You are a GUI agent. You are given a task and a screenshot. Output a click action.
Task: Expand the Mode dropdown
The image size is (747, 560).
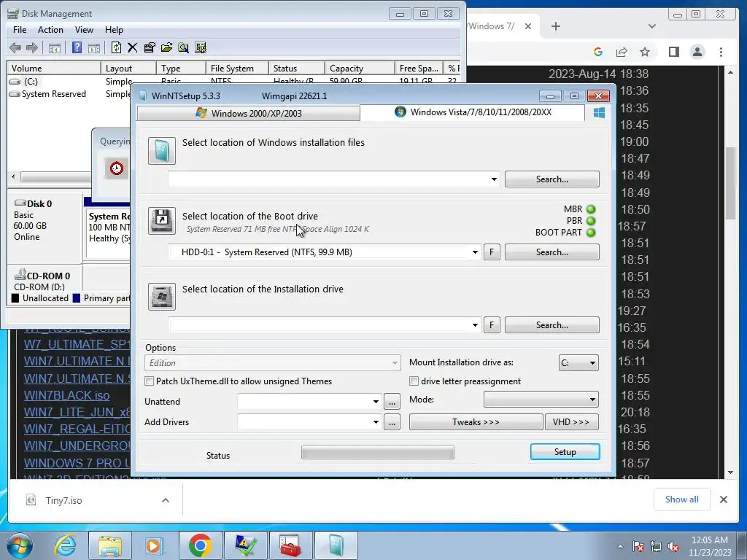tap(541, 400)
